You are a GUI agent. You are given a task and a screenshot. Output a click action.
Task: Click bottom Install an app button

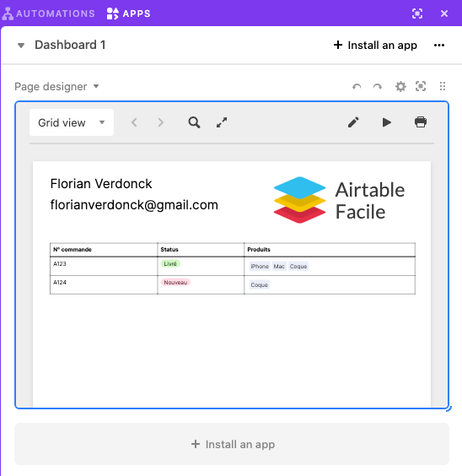232,444
